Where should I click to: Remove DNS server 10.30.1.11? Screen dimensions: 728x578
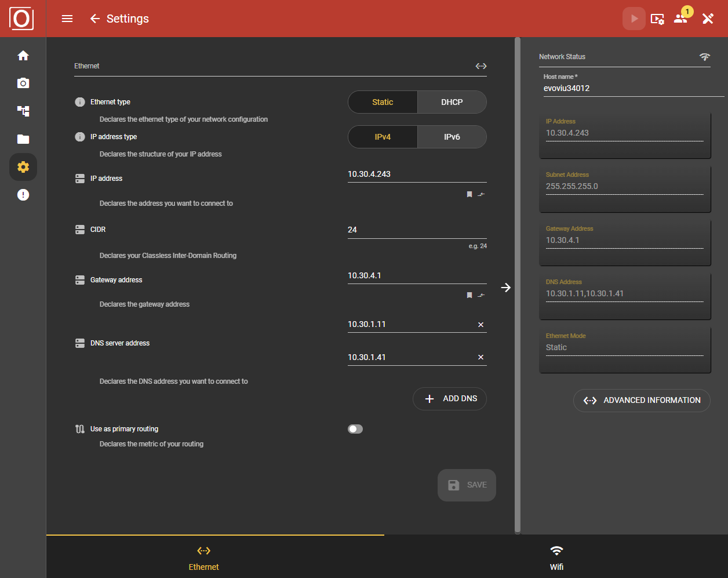pyautogui.click(x=481, y=325)
